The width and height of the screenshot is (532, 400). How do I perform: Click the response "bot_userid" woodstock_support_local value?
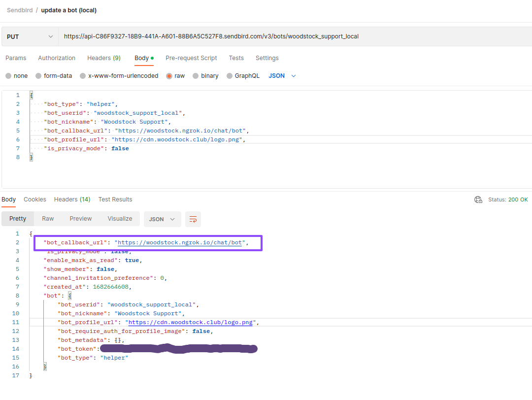coord(151,304)
